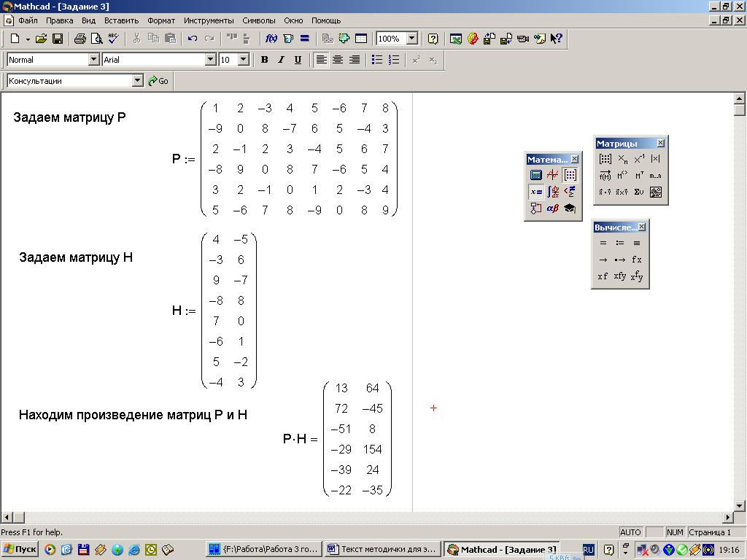747x560 pixels.
Task: Open the Boolean palette in the Math toolbar
Action: 569,192
